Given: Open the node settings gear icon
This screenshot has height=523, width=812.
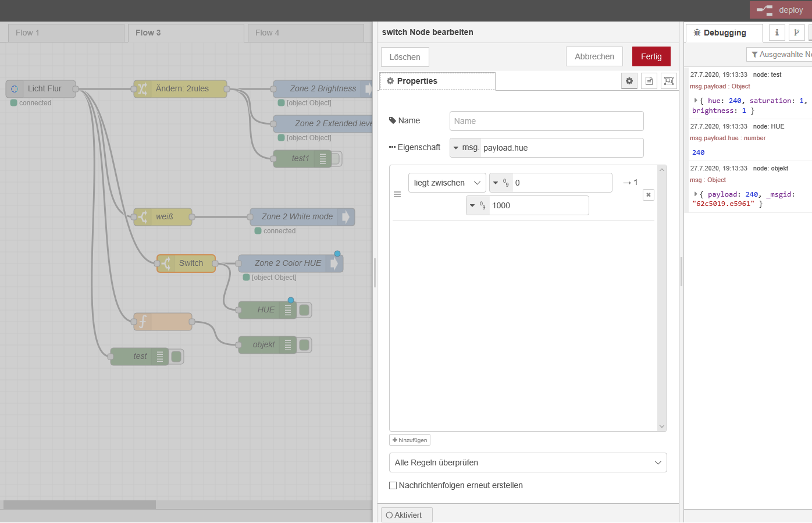Looking at the screenshot, I should tap(629, 81).
